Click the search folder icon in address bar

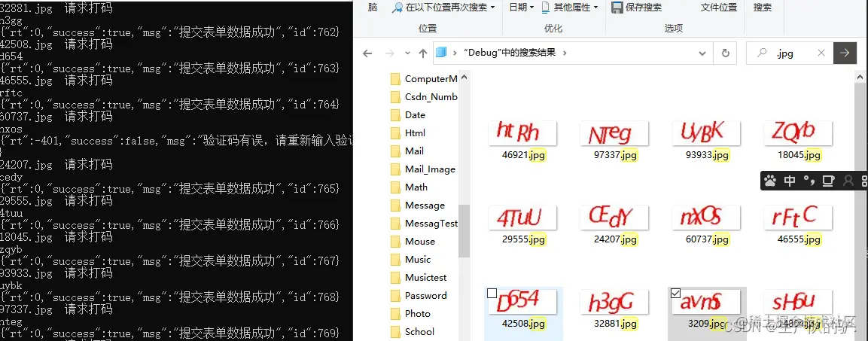click(441, 53)
